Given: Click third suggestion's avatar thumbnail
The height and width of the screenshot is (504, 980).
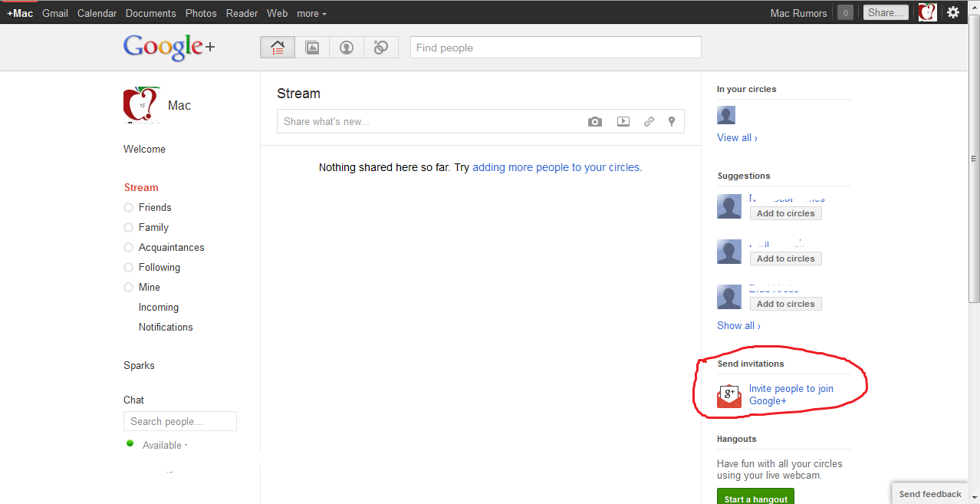Looking at the screenshot, I should coord(729,297).
